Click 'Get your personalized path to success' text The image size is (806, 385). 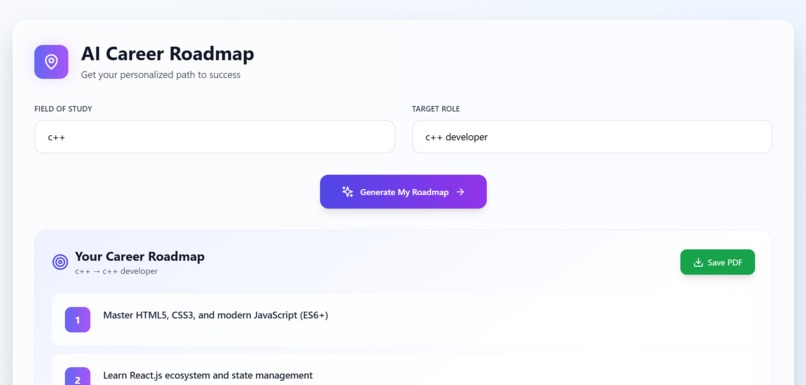pyautogui.click(x=161, y=75)
